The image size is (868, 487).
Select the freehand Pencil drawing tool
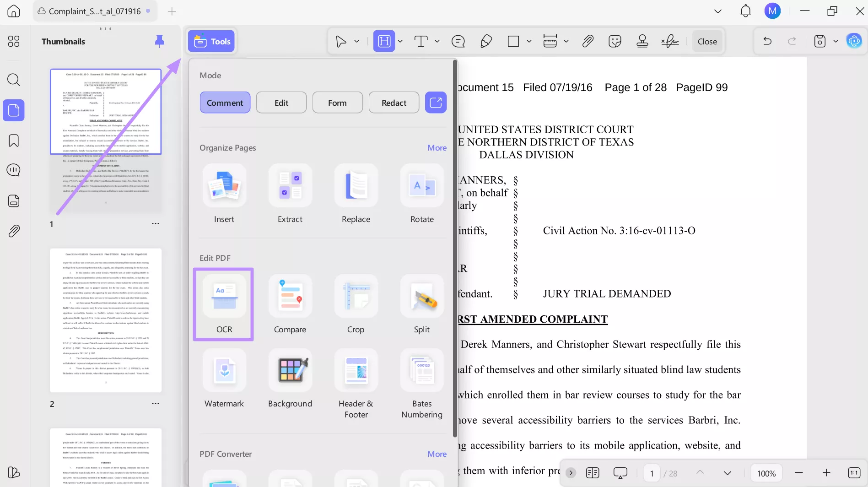click(x=485, y=41)
